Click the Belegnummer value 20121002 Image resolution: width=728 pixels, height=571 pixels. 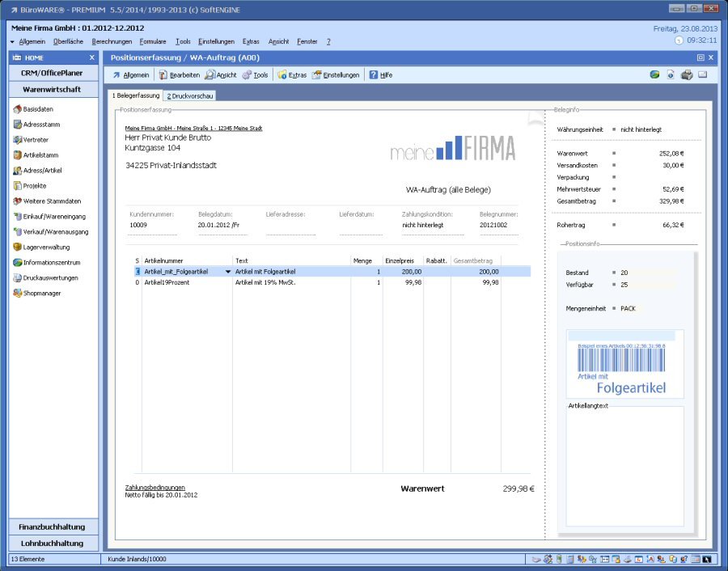tap(493, 225)
